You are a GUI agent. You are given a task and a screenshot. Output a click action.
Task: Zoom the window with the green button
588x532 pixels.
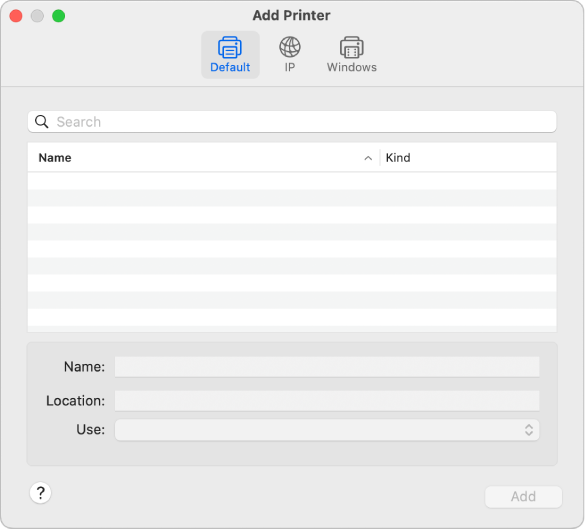coord(59,16)
